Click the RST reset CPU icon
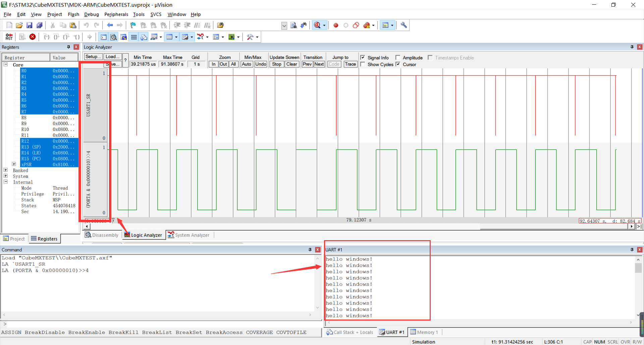Screen dimensions: 644x345 pos(9,37)
